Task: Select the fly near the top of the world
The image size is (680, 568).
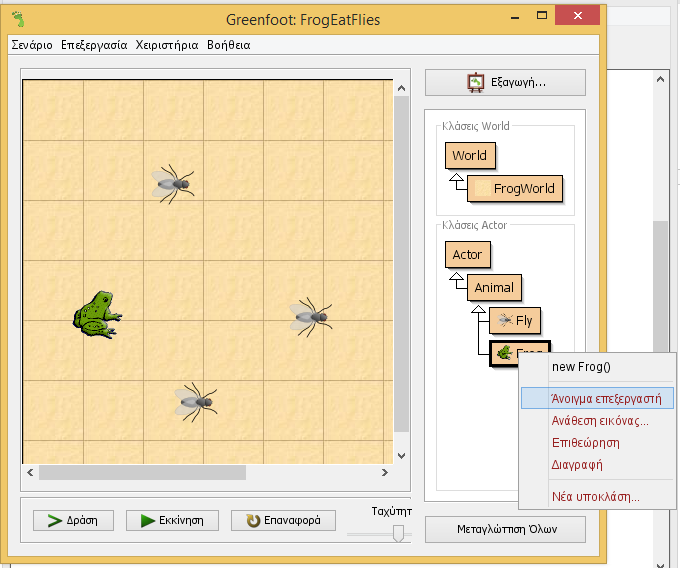Action: pos(173,184)
